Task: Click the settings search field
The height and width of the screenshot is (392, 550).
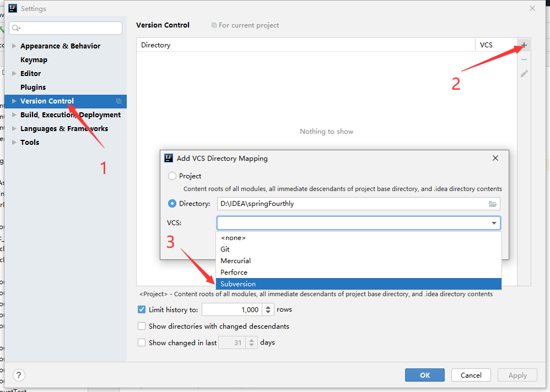Action: [66, 28]
